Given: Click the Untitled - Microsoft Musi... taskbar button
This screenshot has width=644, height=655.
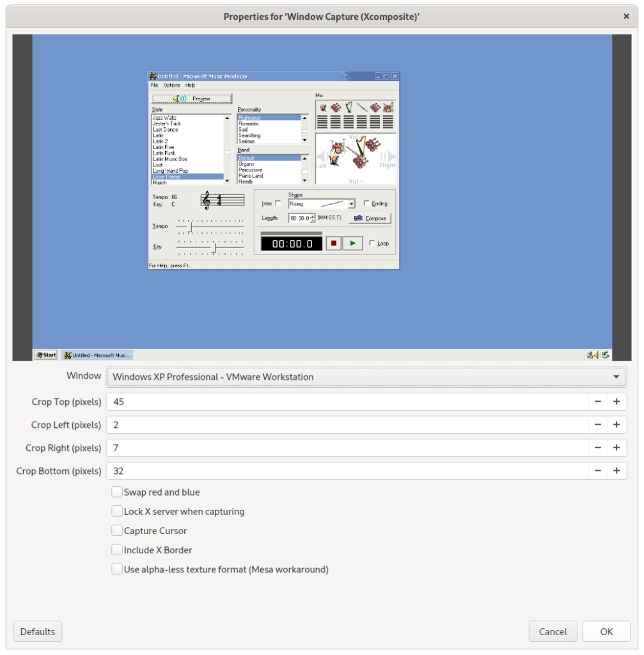Looking at the screenshot, I should pos(97,355).
